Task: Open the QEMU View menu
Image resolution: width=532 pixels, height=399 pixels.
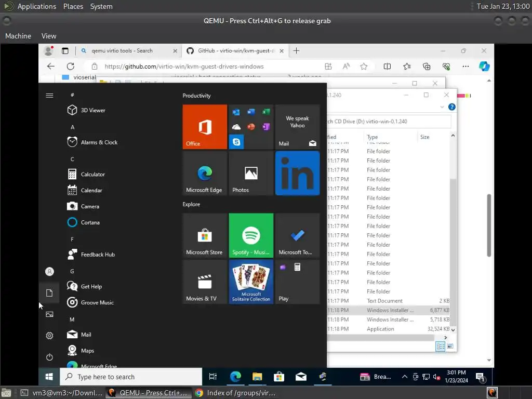Action: click(49, 36)
